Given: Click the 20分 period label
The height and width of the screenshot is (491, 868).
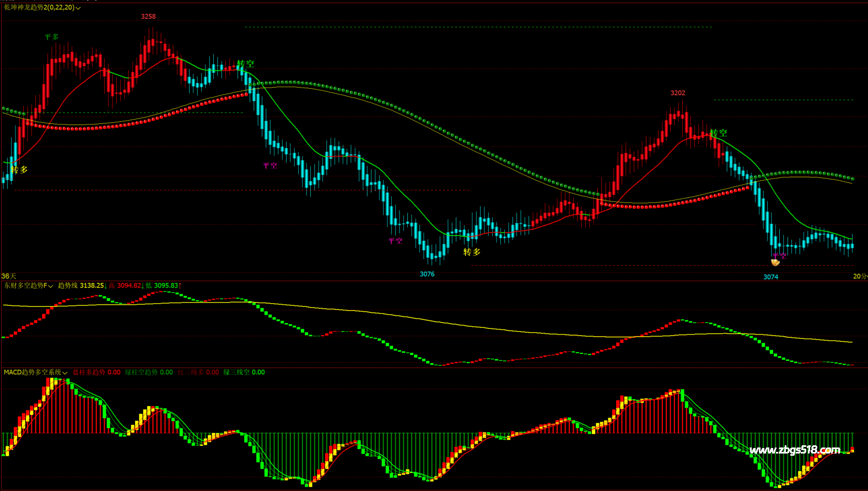Looking at the screenshot, I should point(859,276).
